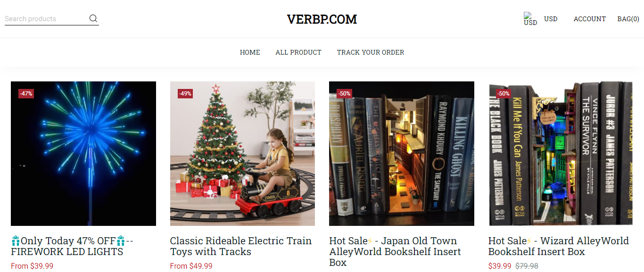Open the Wizard Alley bookshelf insert image
The image size is (644, 272).
point(561,154)
